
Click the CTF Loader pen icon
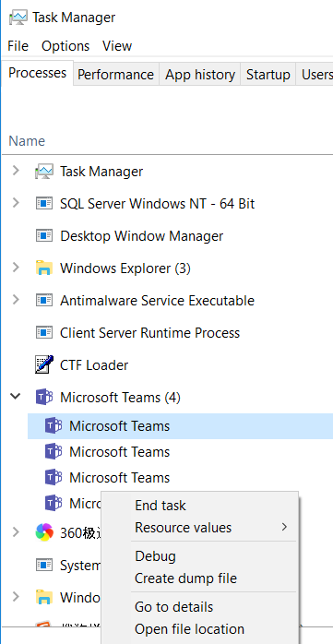tap(43, 364)
